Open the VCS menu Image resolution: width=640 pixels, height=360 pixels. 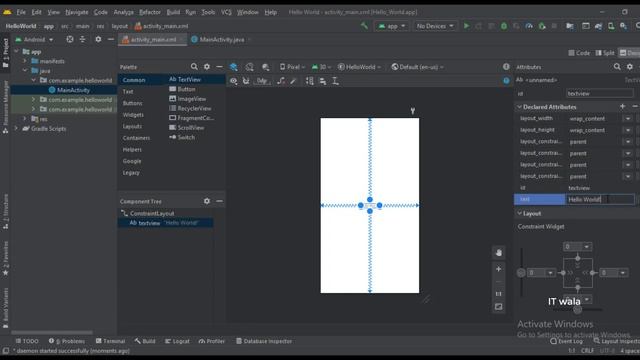226,12
